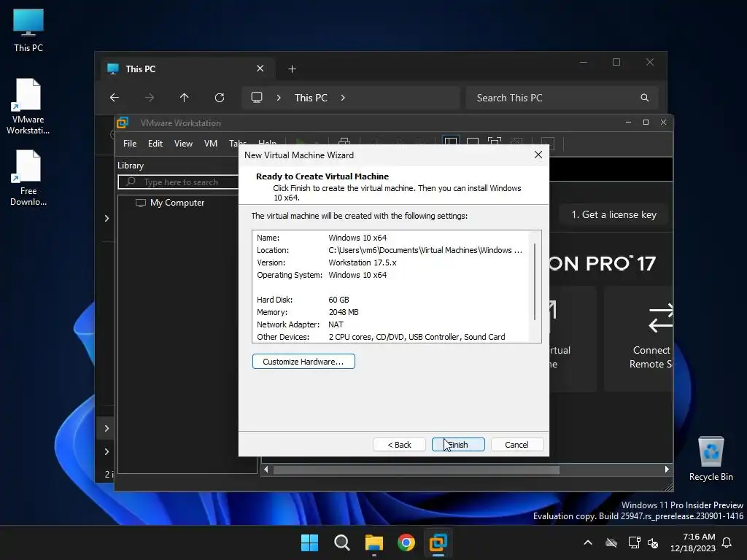Close the New Virtual Machine Wizard dialog
This screenshot has width=747, height=560.
(x=538, y=155)
